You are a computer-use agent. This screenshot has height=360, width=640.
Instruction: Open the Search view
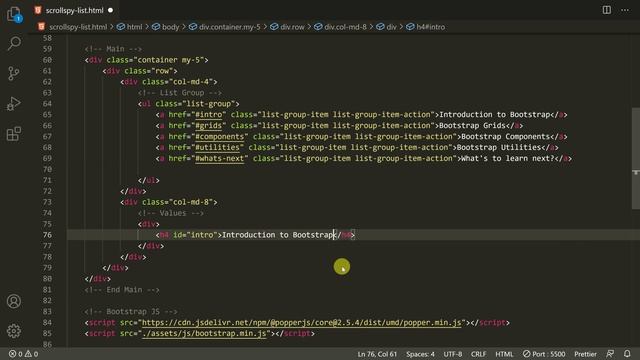[x=14, y=43]
